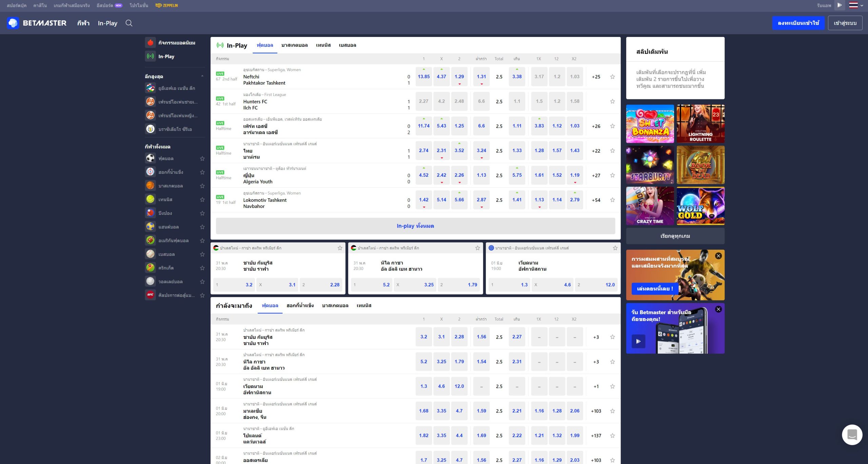Toggle favorite on Hunters FC match

click(612, 101)
